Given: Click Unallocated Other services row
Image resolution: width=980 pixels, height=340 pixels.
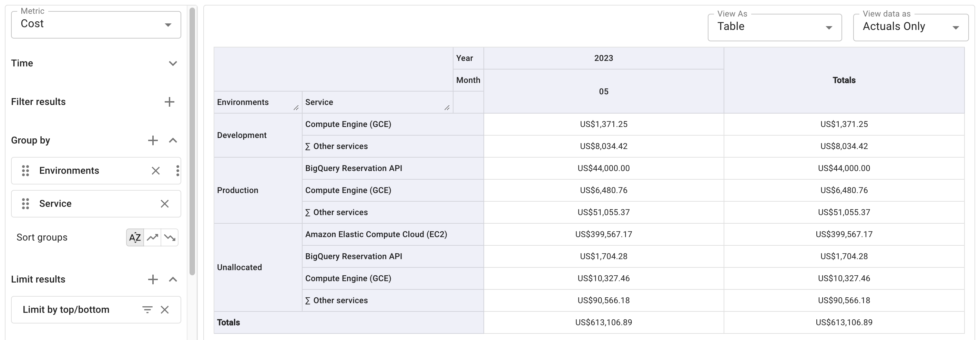Looking at the screenshot, I should [x=393, y=300].
